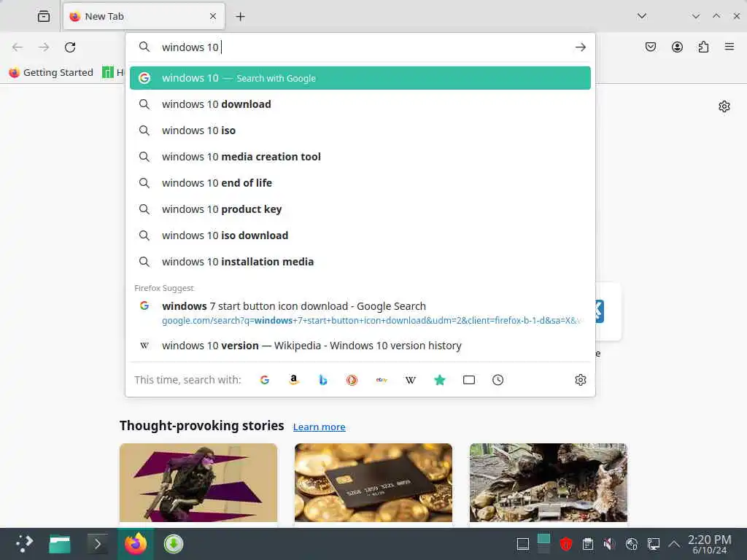The image size is (747, 560).
Task: Expand hidden system tray icons arrow
Action: coord(674,544)
